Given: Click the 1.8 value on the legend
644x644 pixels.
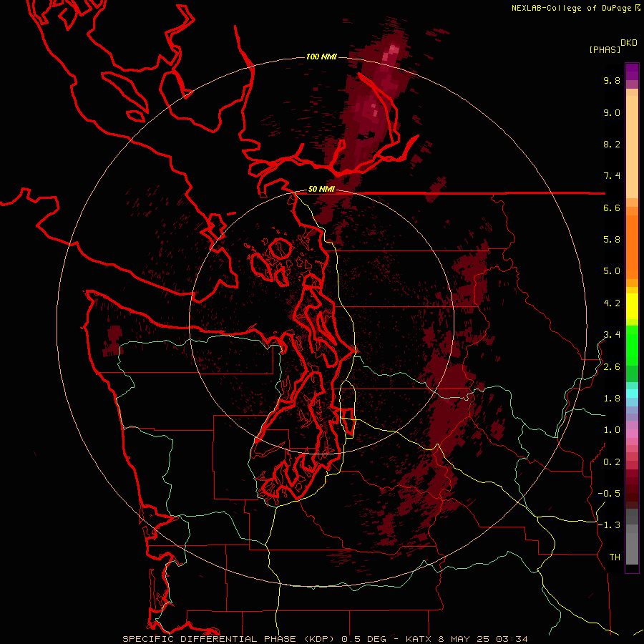Looking at the screenshot, I should point(612,399).
